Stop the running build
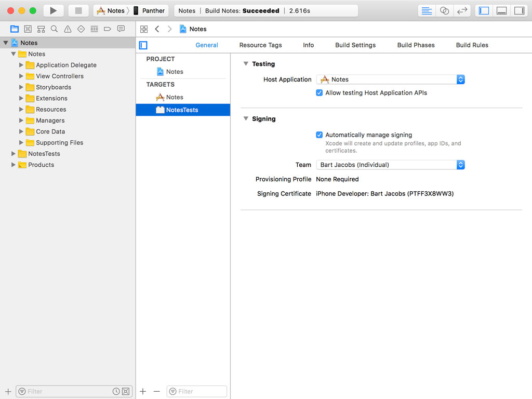Screen dimensions: 532x399 click(x=78, y=10)
